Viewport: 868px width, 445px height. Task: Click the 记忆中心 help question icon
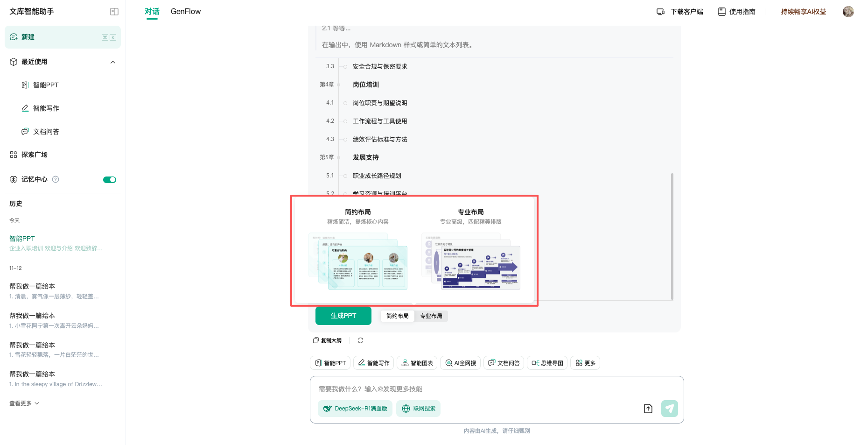56,179
